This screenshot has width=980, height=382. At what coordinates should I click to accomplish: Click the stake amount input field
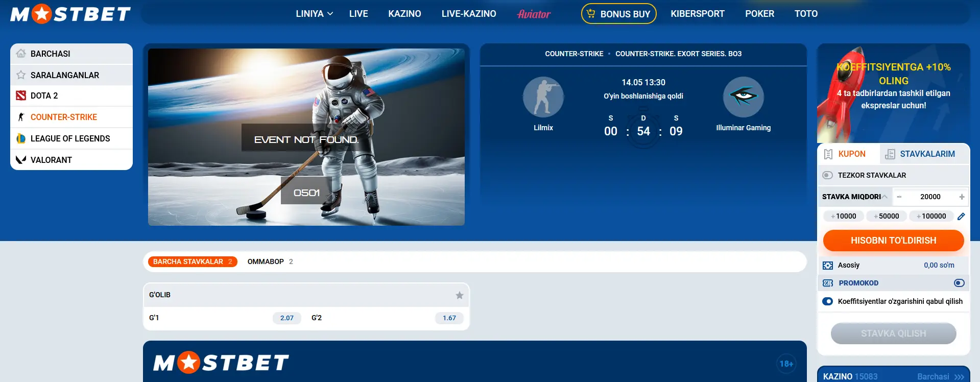pyautogui.click(x=930, y=197)
